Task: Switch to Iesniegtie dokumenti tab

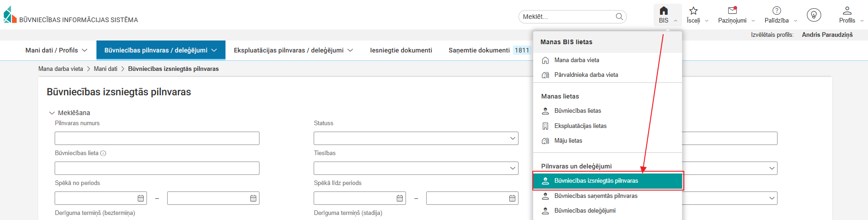Action: (401, 50)
